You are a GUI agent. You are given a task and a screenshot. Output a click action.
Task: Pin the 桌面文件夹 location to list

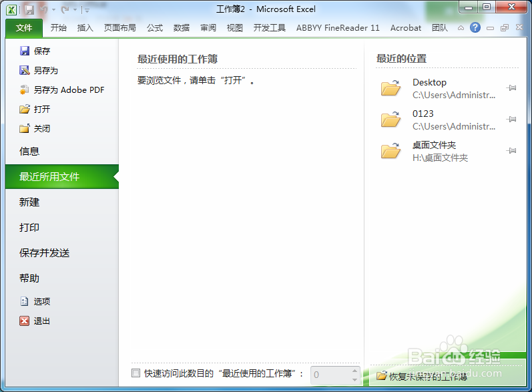[511, 150]
